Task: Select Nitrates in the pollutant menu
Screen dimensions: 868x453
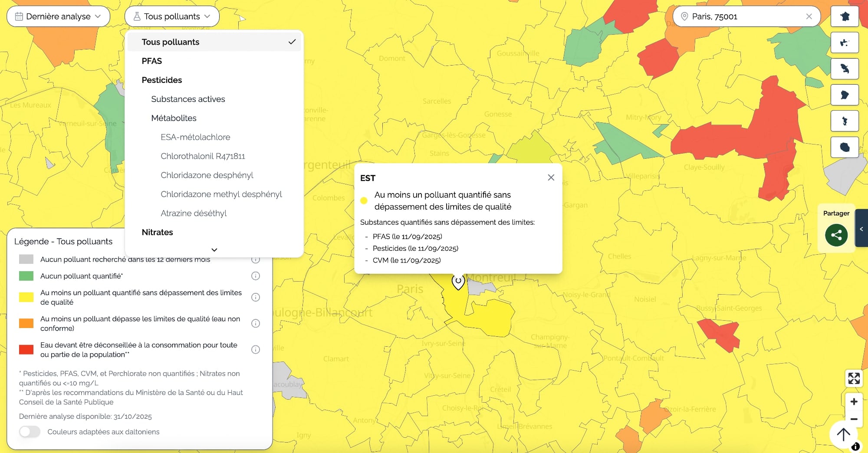Action: [x=157, y=232]
